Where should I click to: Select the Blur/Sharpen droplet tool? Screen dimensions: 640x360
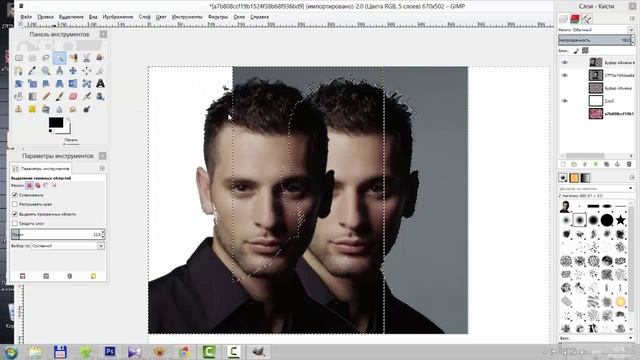coord(60,109)
